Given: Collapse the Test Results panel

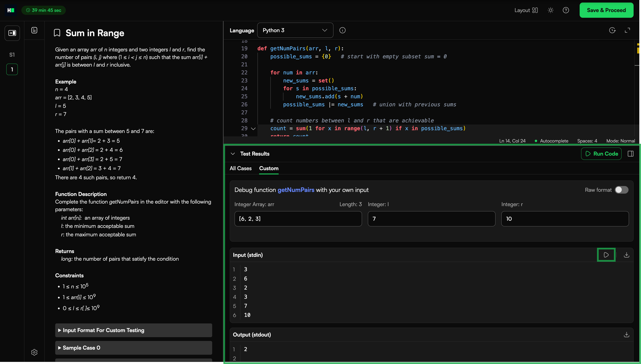Looking at the screenshot, I should tap(233, 154).
